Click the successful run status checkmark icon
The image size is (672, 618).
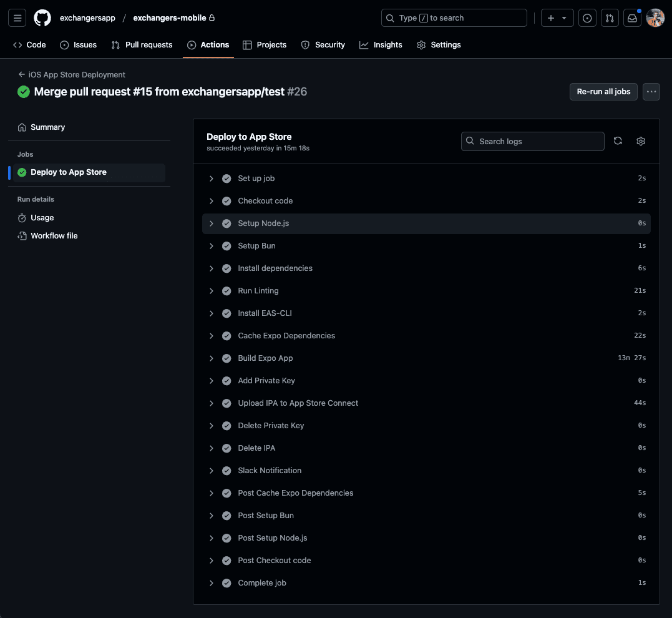pos(24,92)
